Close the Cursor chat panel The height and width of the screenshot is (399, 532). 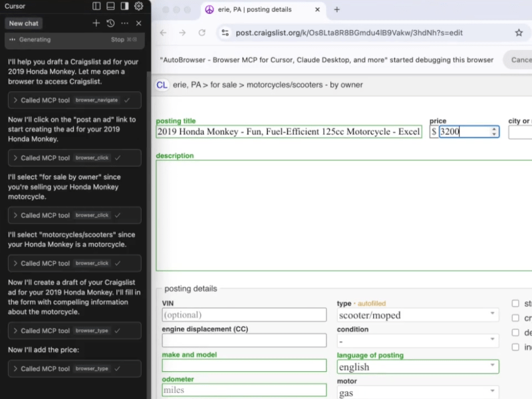tap(138, 23)
